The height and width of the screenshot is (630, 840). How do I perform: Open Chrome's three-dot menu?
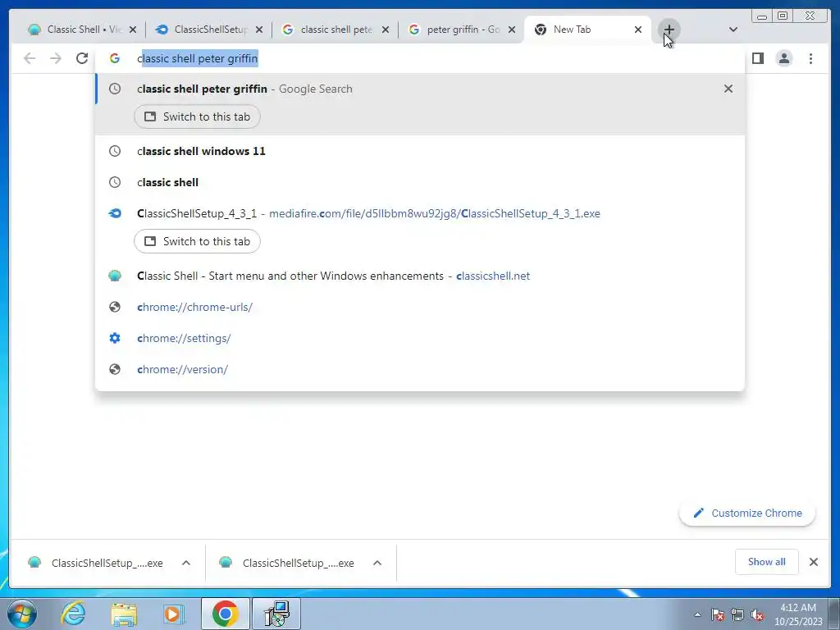(x=810, y=58)
